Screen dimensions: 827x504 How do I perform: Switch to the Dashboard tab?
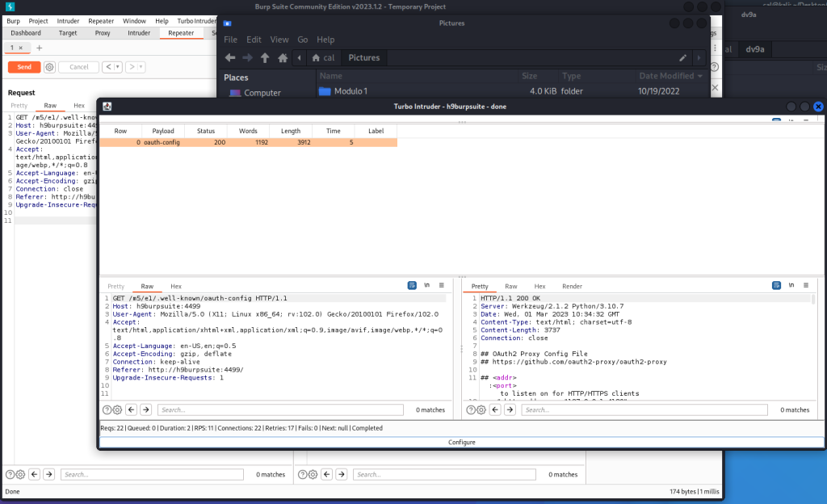[x=26, y=32]
